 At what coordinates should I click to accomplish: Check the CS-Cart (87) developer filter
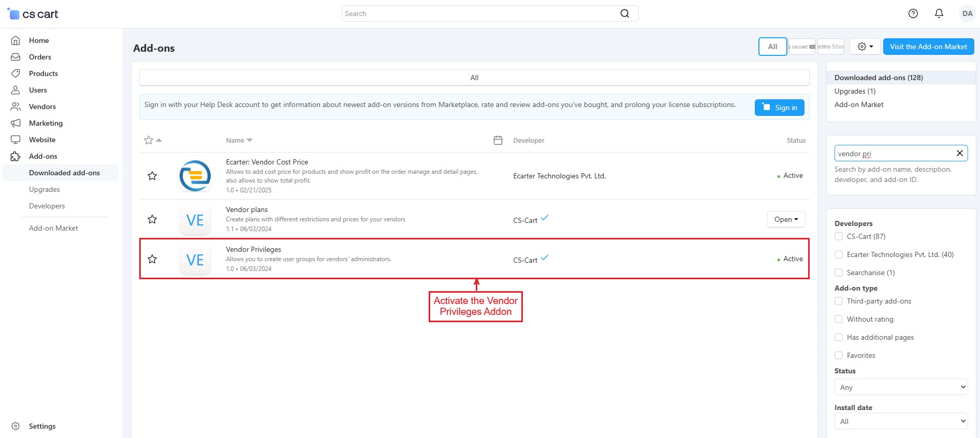pos(839,236)
